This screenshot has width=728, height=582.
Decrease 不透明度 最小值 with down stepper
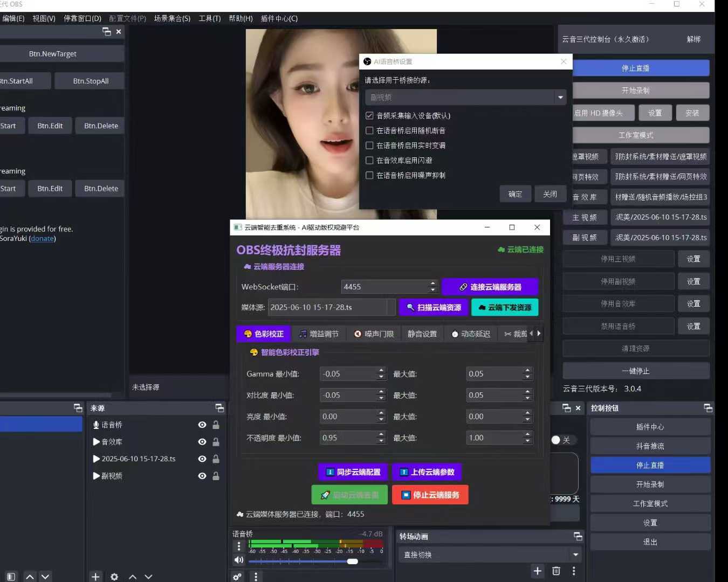point(381,441)
